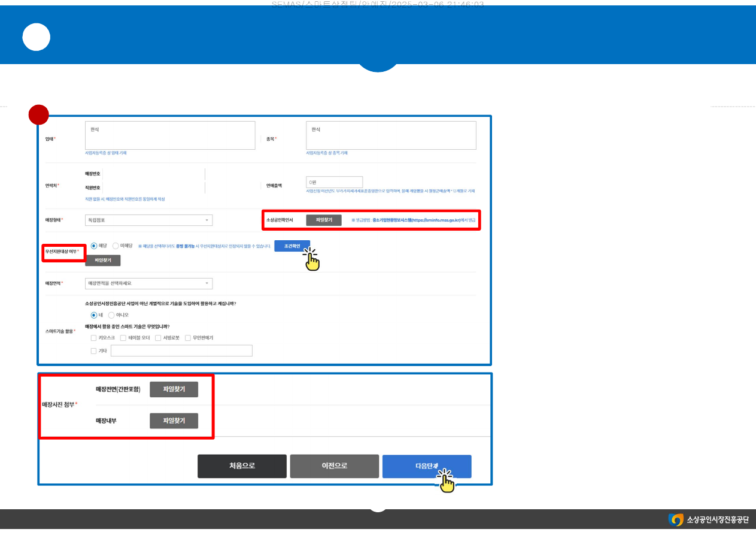Click 파일찾기 next to 소상공인확인서
Viewport: 756px width, 535px height.
coord(324,220)
